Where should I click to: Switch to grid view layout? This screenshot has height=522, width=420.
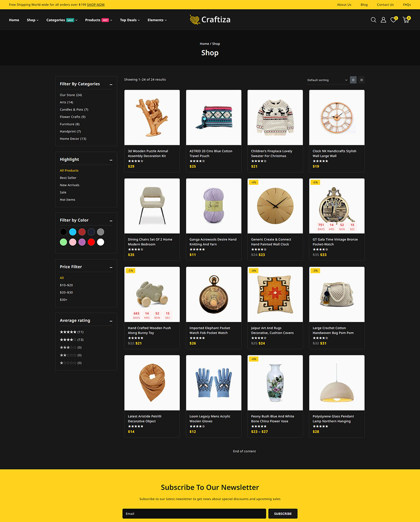(x=353, y=80)
